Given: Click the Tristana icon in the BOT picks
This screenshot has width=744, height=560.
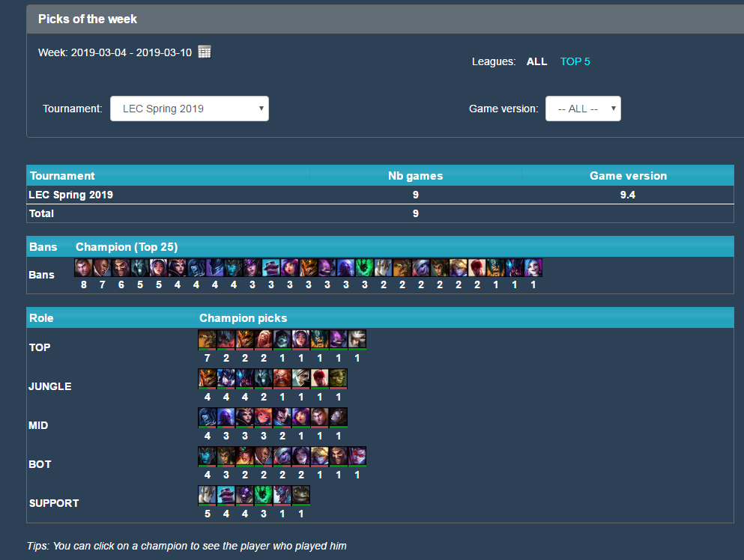Looking at the screenshot, I should [282, 456].
